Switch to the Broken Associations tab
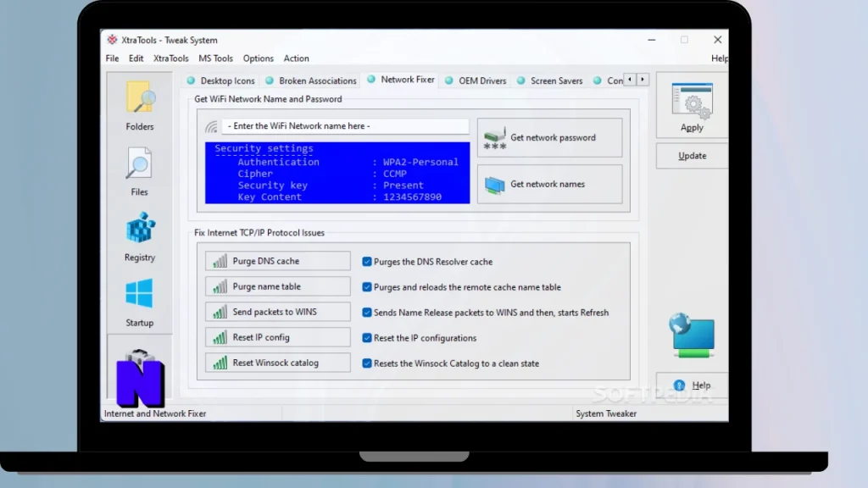 point(310,80)
